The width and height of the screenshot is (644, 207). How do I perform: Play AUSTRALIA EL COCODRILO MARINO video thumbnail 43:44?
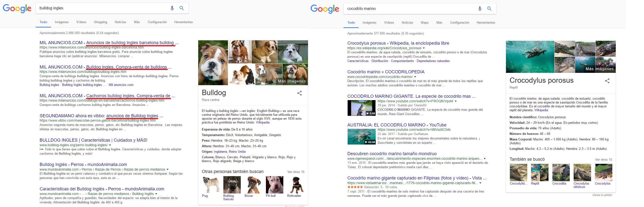click(x=361, y=137)
